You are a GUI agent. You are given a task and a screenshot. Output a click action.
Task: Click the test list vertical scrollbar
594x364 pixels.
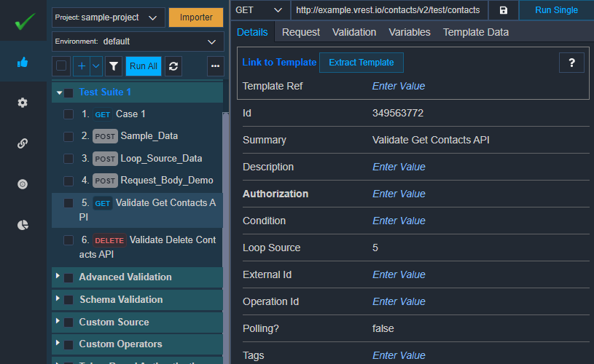pyautogui.click(x=226, y=237)
